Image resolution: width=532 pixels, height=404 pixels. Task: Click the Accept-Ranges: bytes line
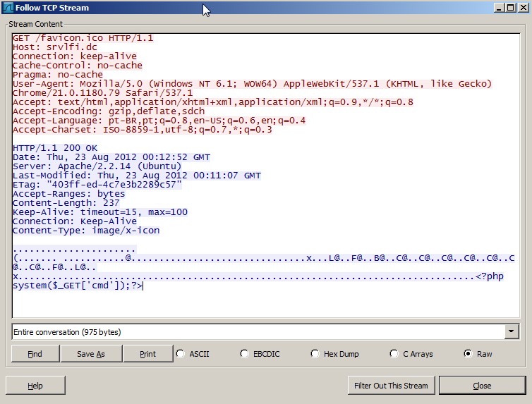click(x=69, y=194)
